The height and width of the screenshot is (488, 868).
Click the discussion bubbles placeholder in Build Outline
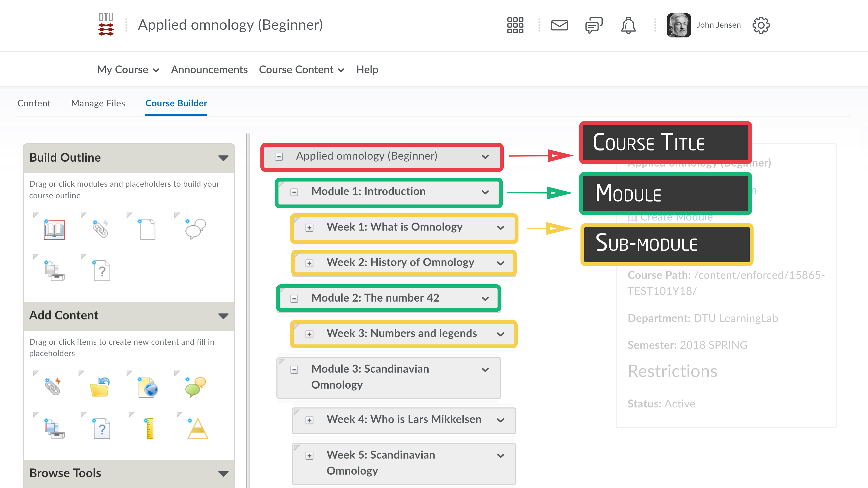point(195,229)
